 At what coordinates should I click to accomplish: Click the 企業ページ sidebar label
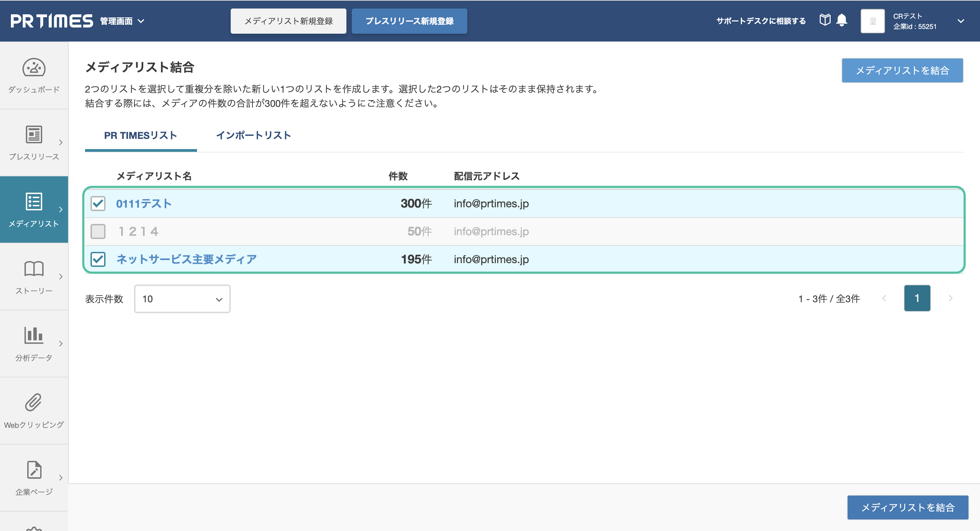point(34,492)
